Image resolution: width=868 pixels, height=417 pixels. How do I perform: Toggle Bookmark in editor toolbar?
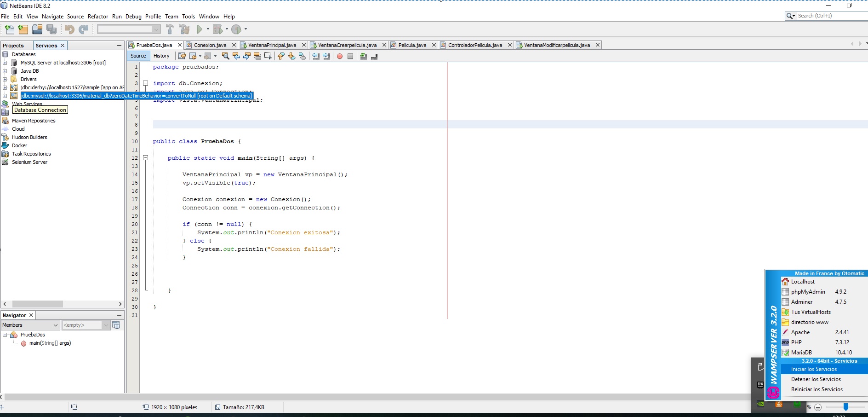[302, 56]
